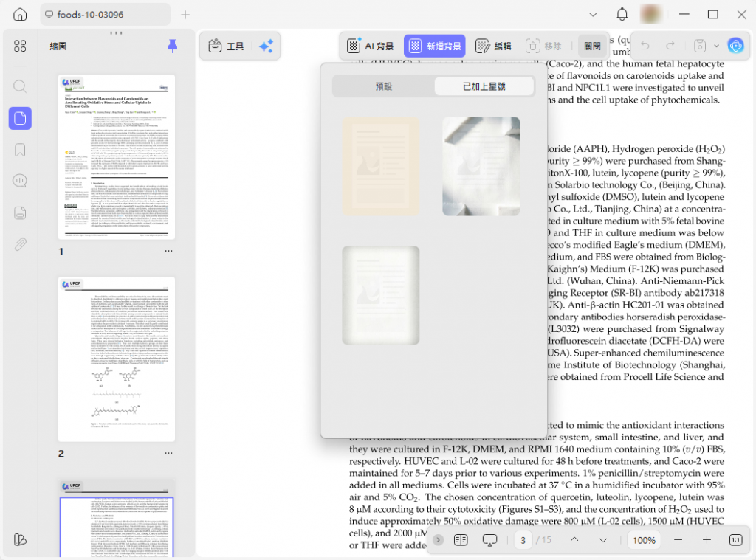This screenshot has height=560, width=756.
Task: Click 關閉 to exit background mode
Action: pyautogui.click(x=593, y=46)
